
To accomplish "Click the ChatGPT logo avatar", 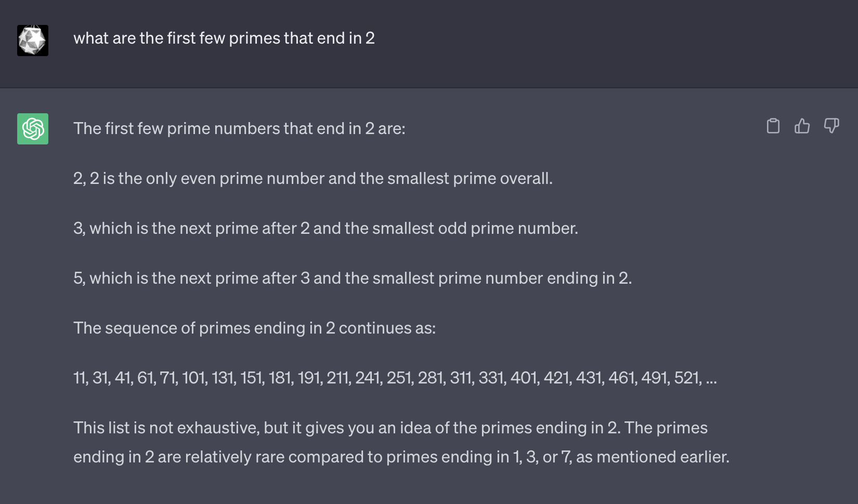I will (33, 129).
